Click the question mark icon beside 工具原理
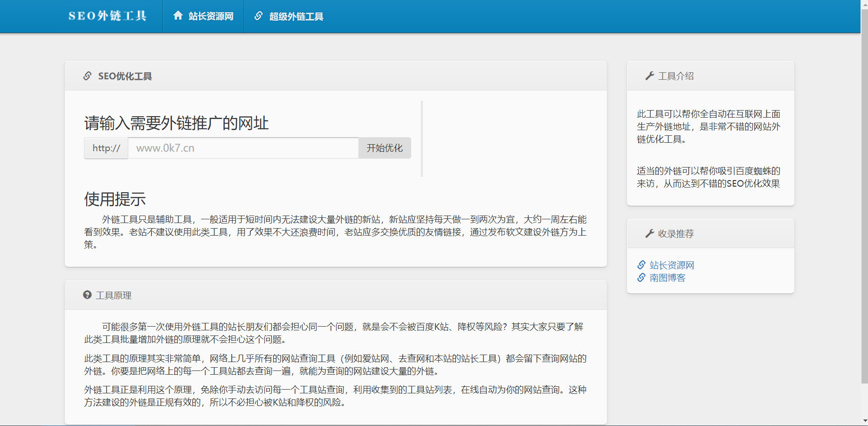The image size is (868, 426). tap(87, 295)
